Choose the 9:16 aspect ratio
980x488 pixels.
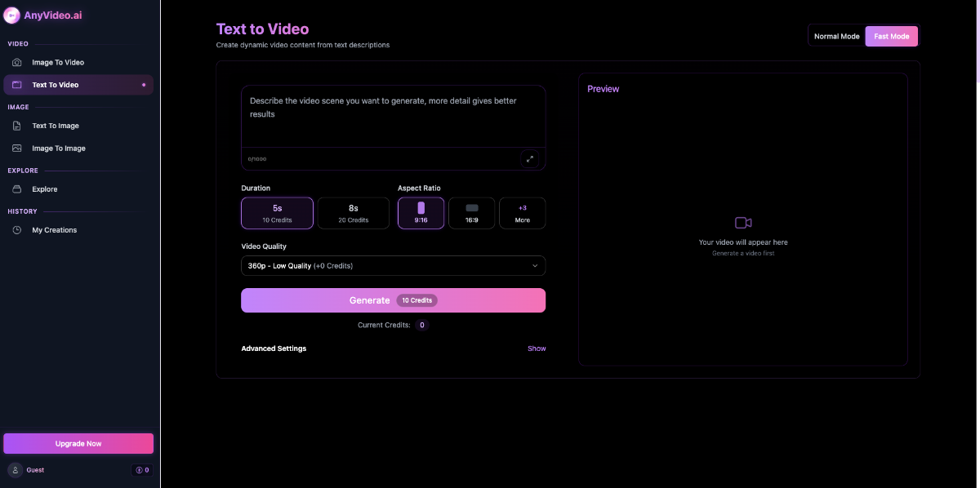point(421,213)
